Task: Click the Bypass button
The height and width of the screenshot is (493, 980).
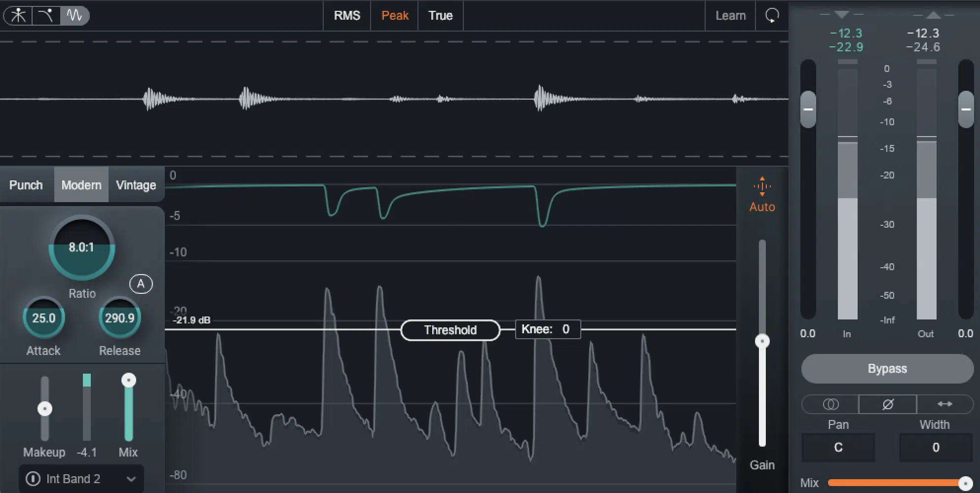Action: [887, 369]
